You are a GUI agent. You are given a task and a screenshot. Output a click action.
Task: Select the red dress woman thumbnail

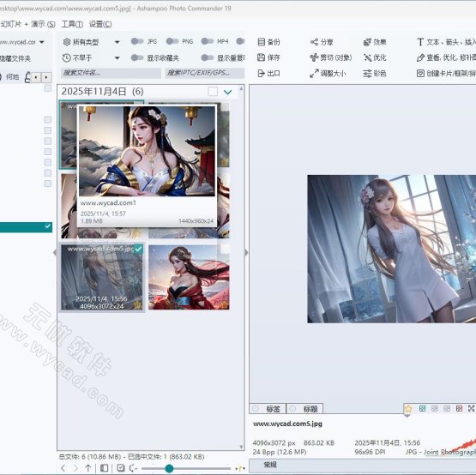tap(189, 277)
